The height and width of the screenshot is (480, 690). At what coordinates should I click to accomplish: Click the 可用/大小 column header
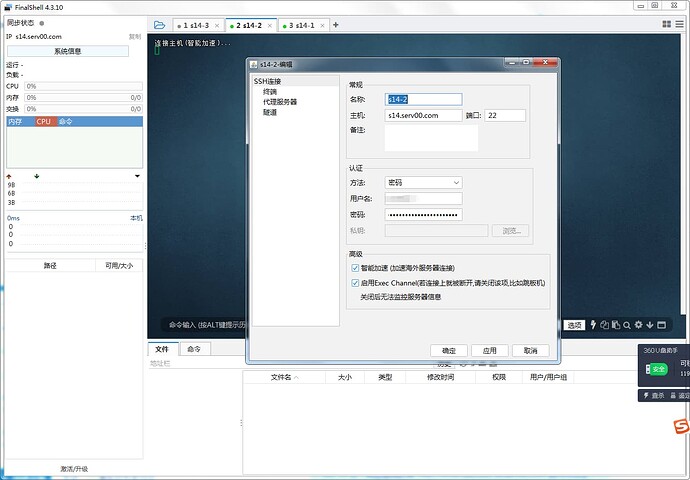(x=119, y=266)
